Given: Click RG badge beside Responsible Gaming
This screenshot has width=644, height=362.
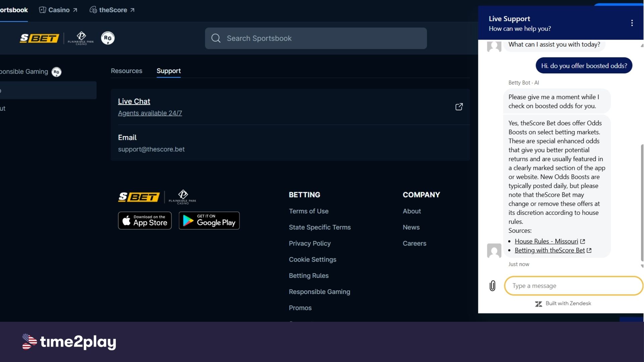Looking at the screenshot, I should pyautogui.click(x=56, y=72).
